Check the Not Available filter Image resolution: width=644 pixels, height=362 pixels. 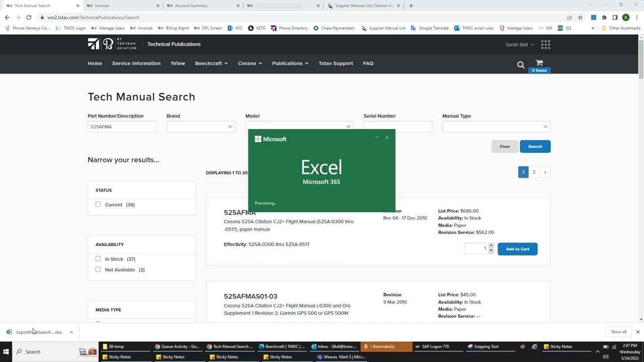98,269
